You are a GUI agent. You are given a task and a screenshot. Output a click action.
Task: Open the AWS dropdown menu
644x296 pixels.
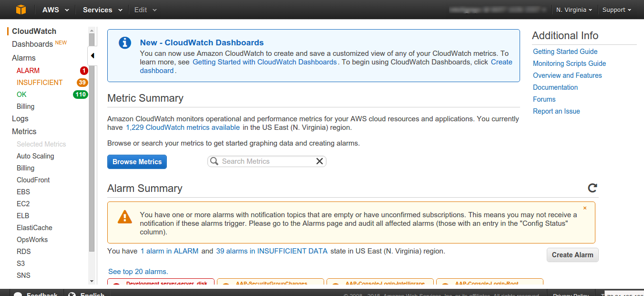point(55,10)
